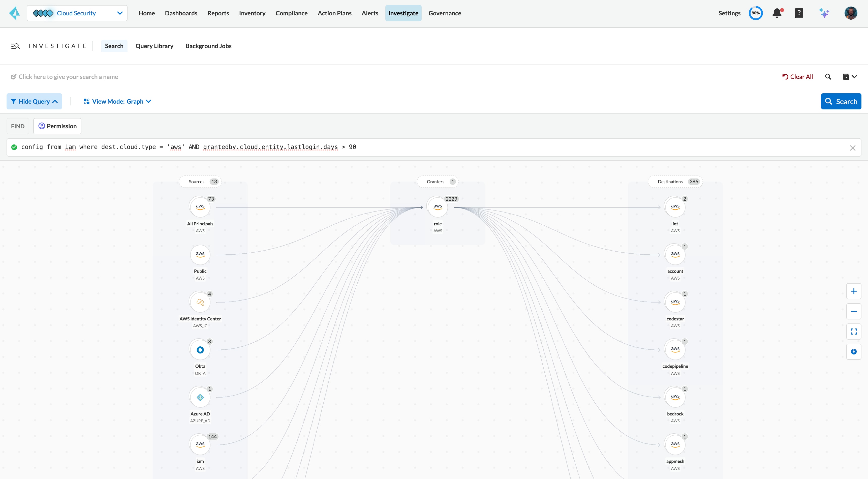Viewport: 868px width, 479px height.
Task: Open the Governance menu
Action: click(444, 13)
